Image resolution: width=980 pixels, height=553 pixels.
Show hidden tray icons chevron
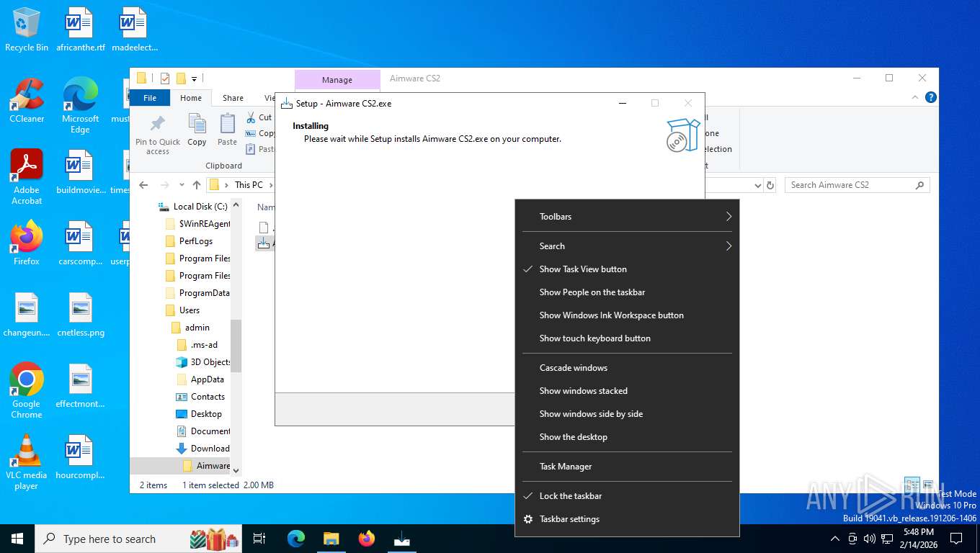click(x=835, y=538)
